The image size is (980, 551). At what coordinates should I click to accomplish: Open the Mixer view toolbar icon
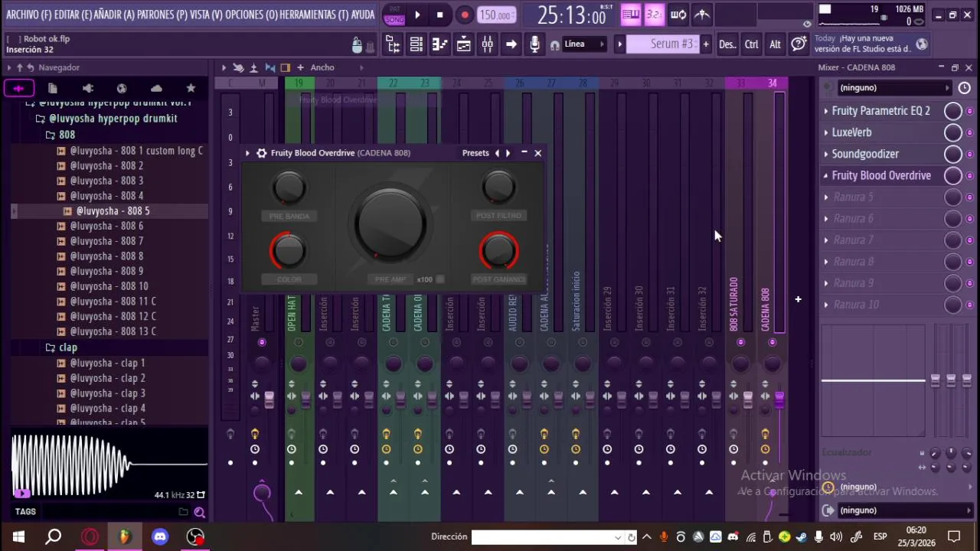(488, 44)
